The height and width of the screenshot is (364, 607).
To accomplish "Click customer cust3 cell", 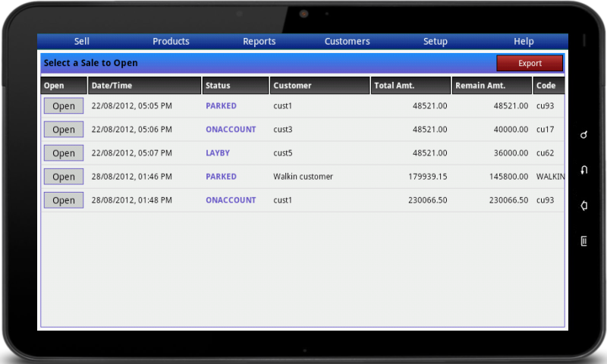I will 283,129.
